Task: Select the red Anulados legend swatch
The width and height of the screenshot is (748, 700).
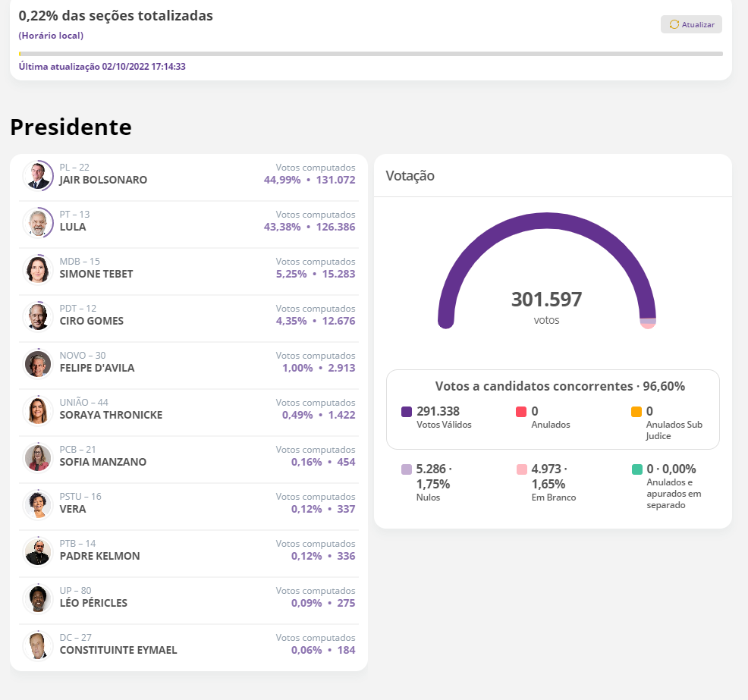Action: (521, 412)
